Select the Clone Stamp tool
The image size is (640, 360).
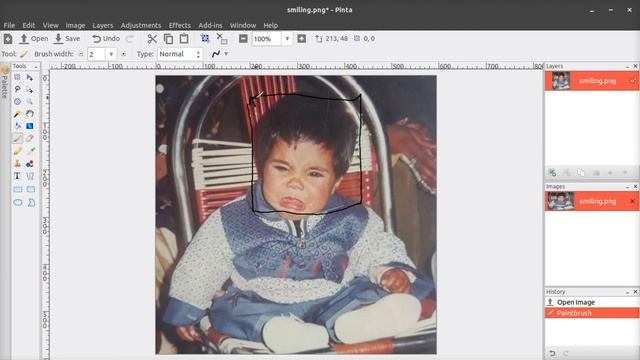[17, 164]
